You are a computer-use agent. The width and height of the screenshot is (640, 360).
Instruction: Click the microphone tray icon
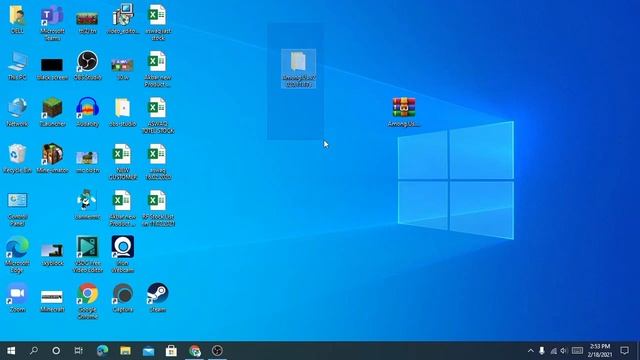tap(542, 351)
